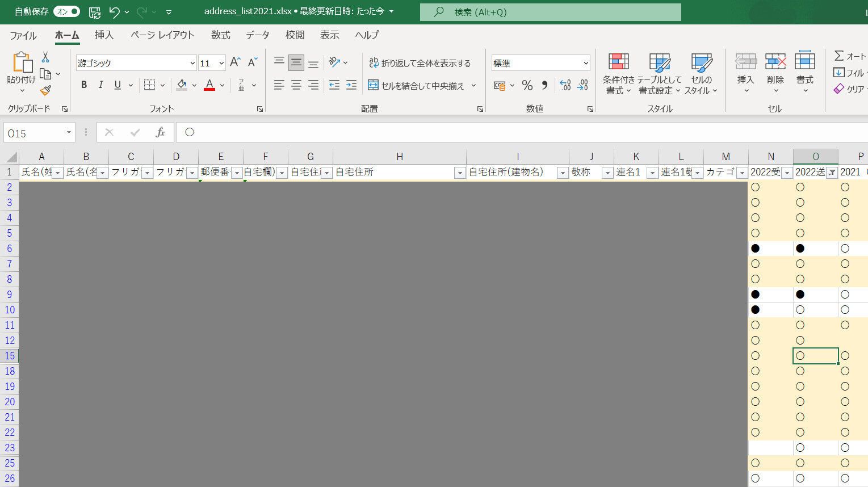Open filter dropdown for 自宅住所 column
The height and width of the screenshot is (487, 868).
pos(460,173)
